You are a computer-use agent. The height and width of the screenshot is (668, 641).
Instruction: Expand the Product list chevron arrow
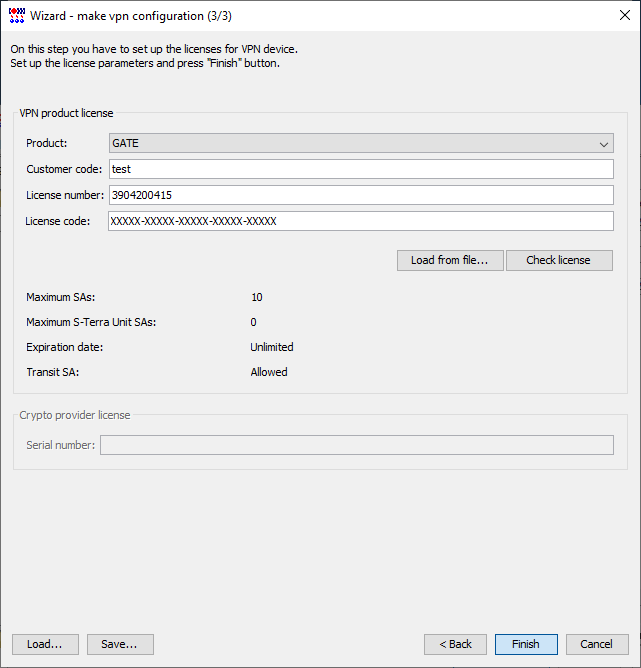(x=604, y=144)
